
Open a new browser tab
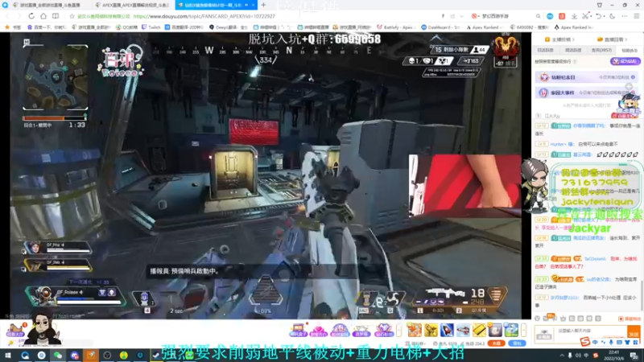point(263,5)
